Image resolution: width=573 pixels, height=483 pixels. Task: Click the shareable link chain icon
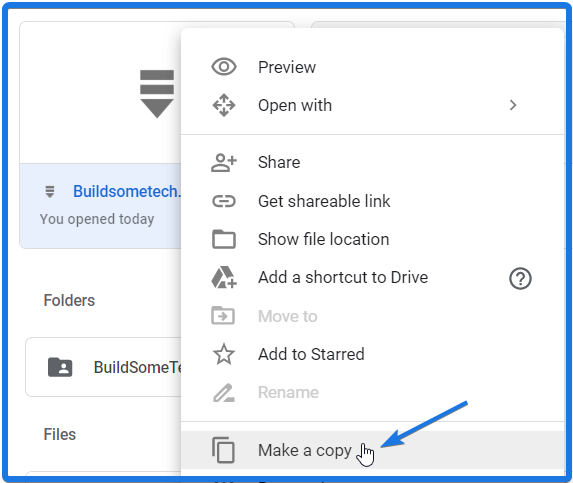(224, 201)
